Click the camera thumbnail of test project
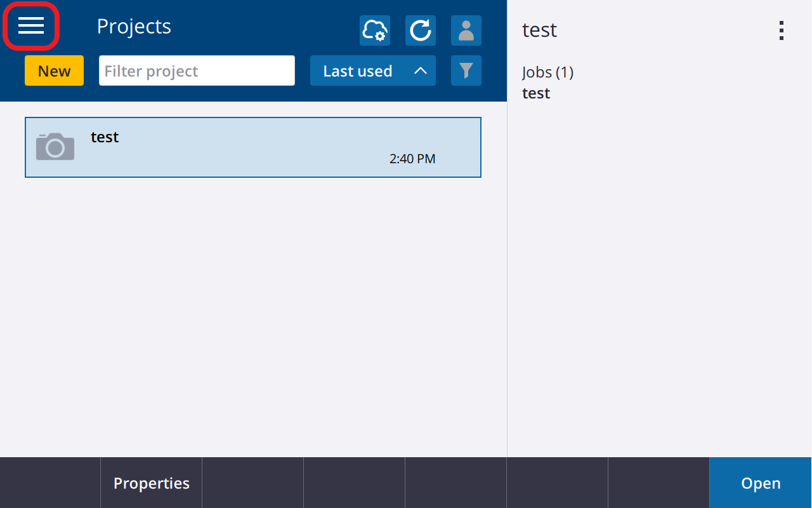Viewport: 812px width, 508px height. pyautogui.click(x=55, y=147)
